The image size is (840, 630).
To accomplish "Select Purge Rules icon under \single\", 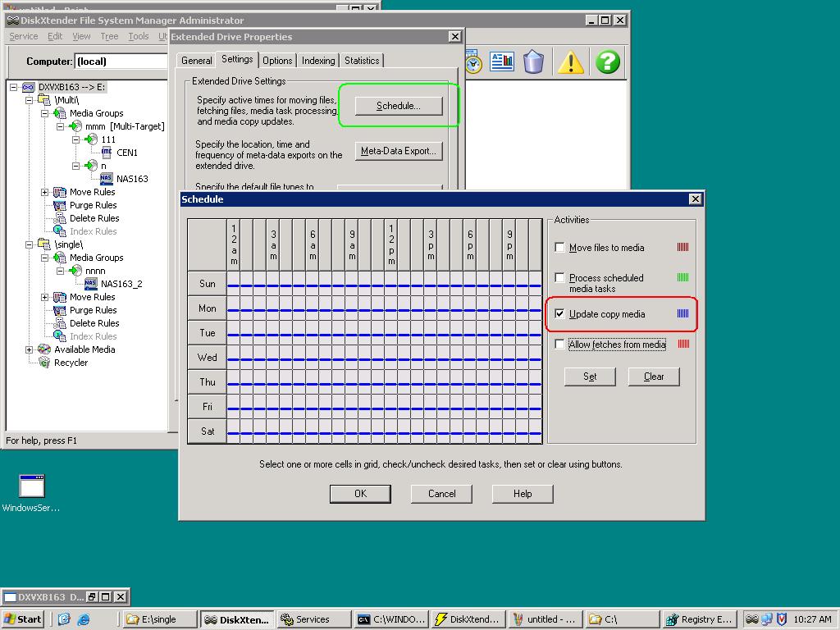I will pyautogui.click(x=59, y=309).
